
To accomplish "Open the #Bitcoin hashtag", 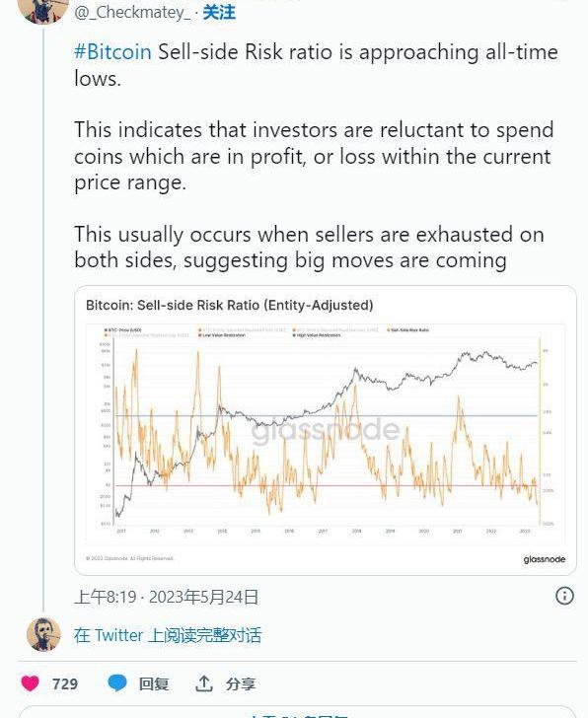I will (x=112, y=51).
